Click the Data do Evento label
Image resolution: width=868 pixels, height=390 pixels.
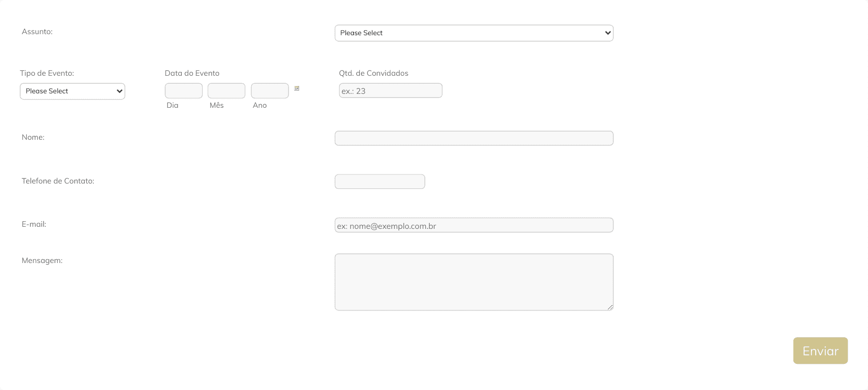[192, 73]
